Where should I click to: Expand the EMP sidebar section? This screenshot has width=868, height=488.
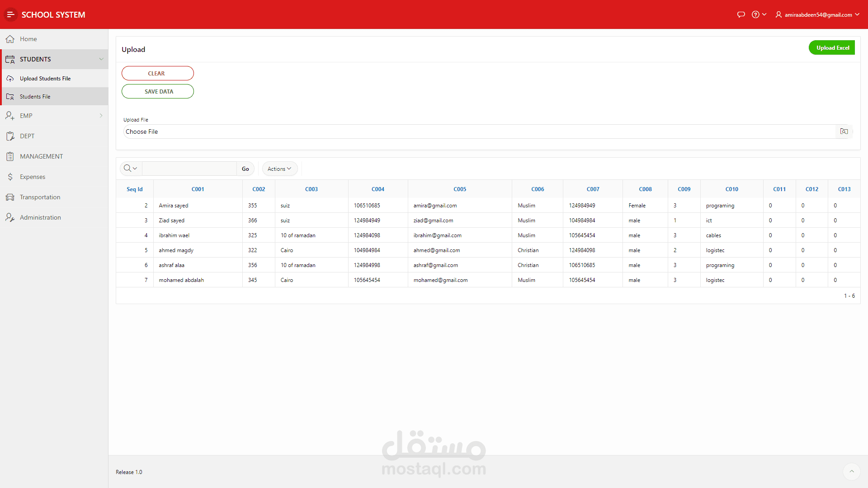pos(100,116)
